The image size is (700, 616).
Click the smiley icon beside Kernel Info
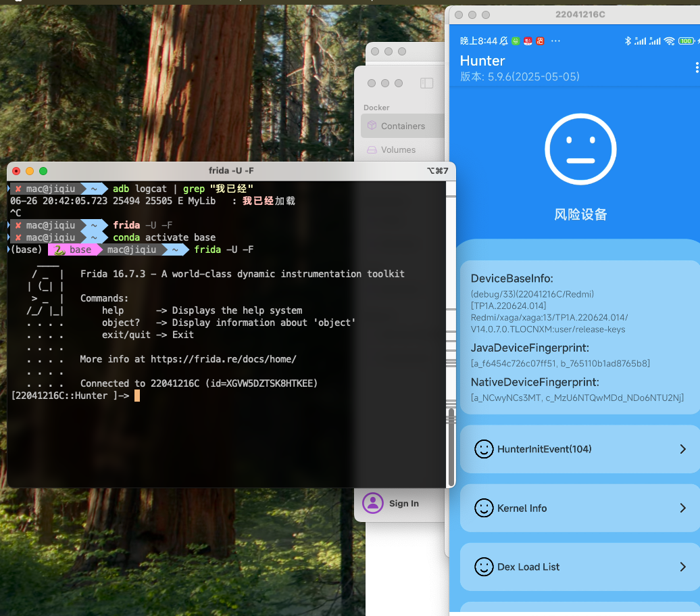tap(484, 508)
